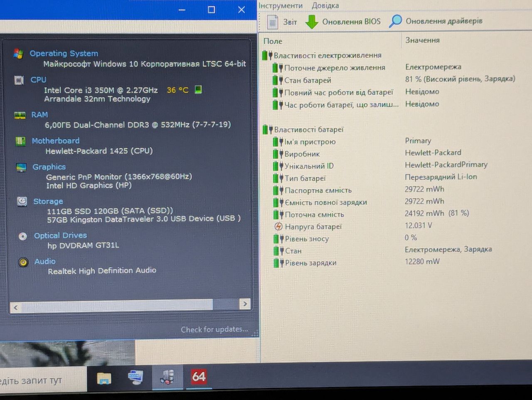Click the Windows taskbar search box

tap(43, 380)
